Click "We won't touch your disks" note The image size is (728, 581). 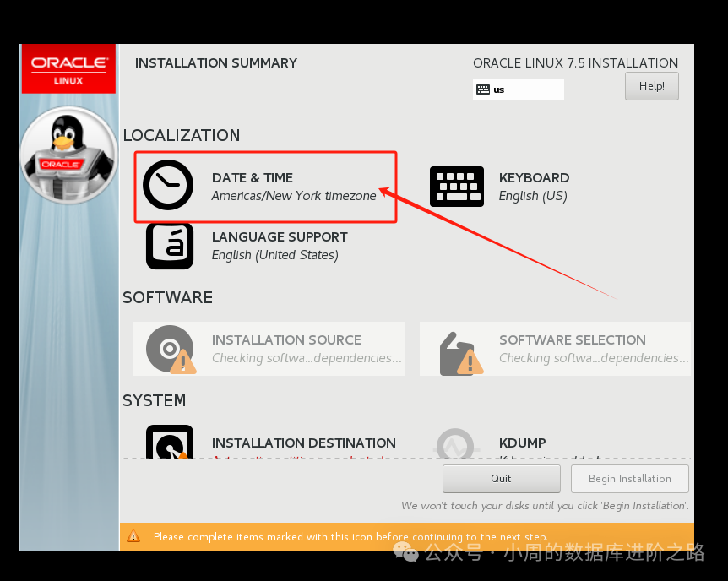pos(545,506)
